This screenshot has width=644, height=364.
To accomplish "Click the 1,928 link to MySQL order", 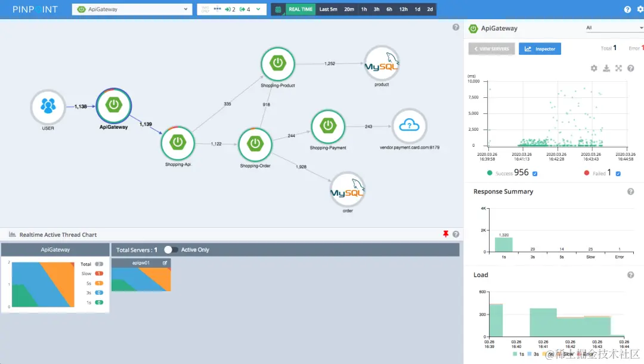I will point(301,167).
